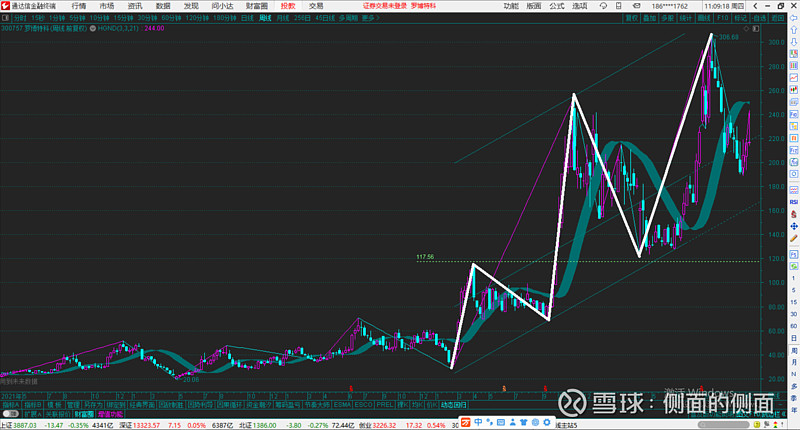Click the 统计 statistics button
This screenshot has height=430, width=800.
click(686, 18)
